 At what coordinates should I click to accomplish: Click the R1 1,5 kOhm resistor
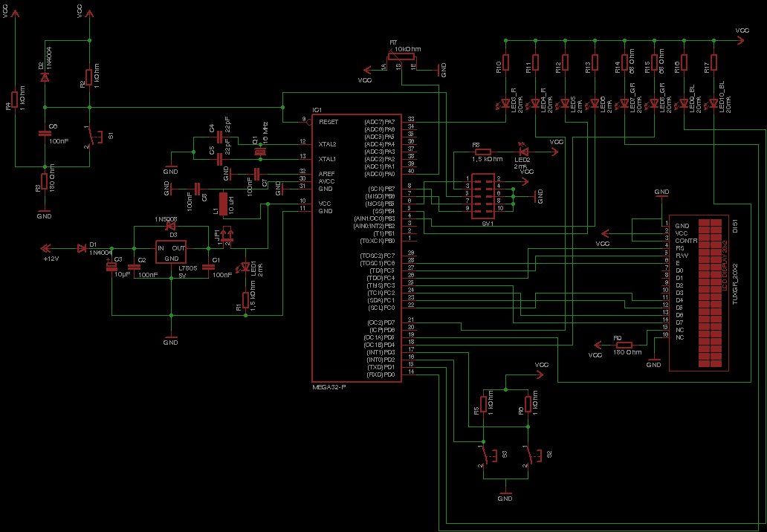pos(245,300)
